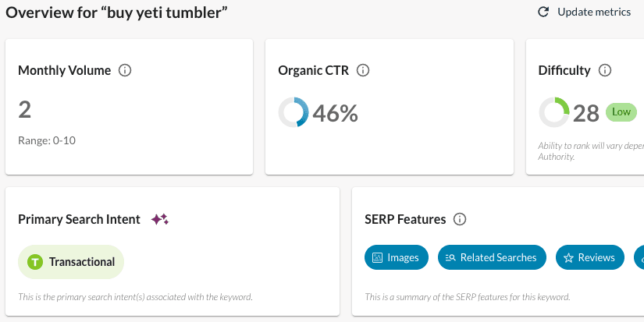Click the Transactional intent label
644x322 pixels.
click(x=82, y=262)
